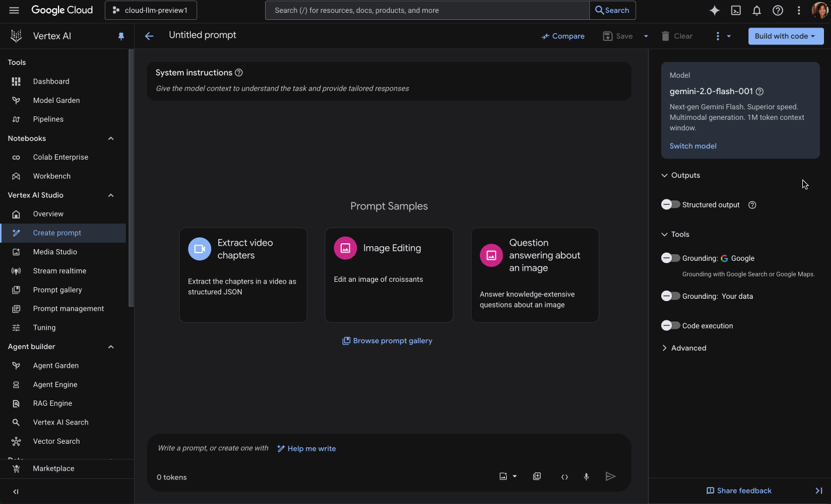Unpin Vertex AI using the pin icon
Screen dimensions: 831x504
(121, 36)
